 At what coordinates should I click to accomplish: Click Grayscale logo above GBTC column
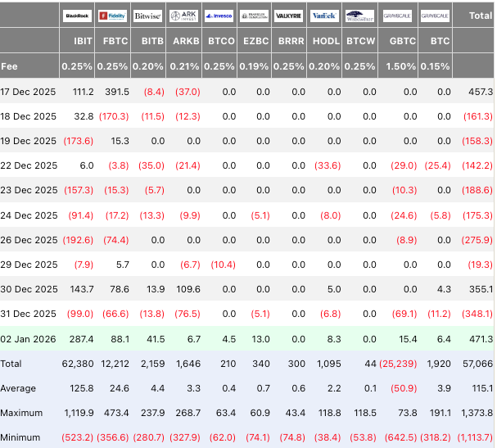coord(398,16)
